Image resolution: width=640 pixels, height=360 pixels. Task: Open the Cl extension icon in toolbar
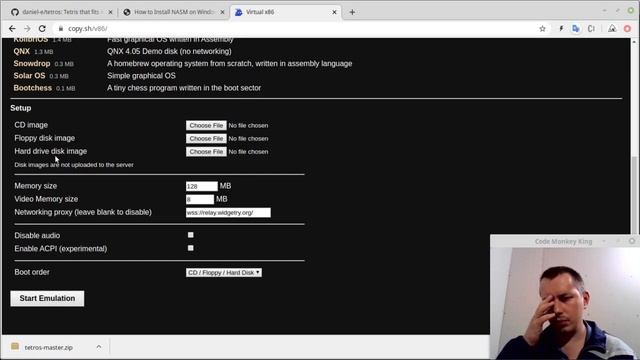[591, 29]
